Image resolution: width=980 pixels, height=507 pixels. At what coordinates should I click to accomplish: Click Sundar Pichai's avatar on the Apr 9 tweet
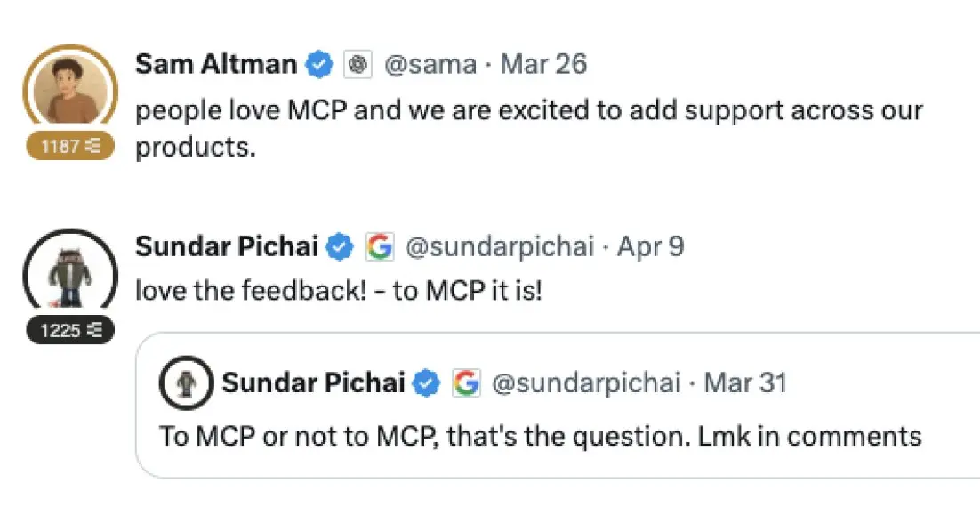click(70, 271)
